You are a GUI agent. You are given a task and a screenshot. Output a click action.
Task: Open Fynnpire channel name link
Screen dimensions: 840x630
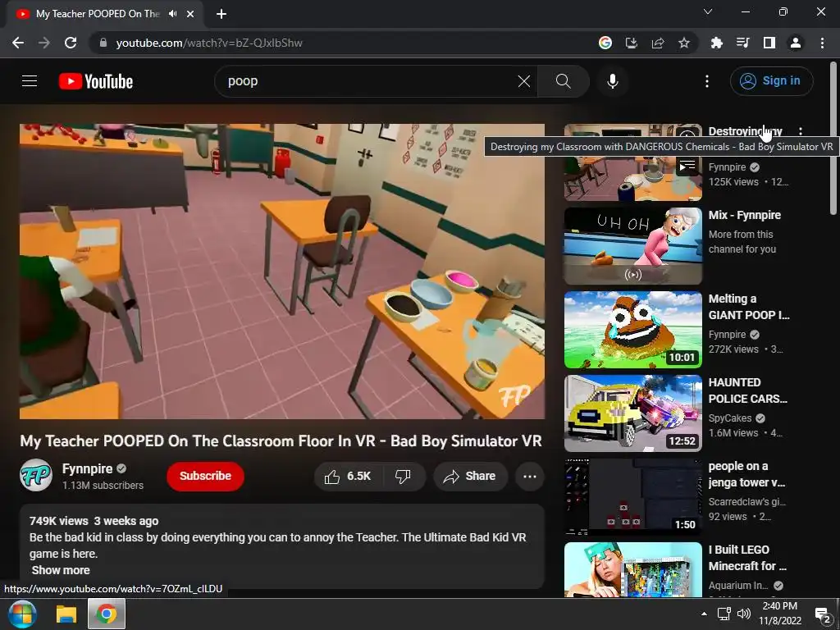[x=87, y=468]
